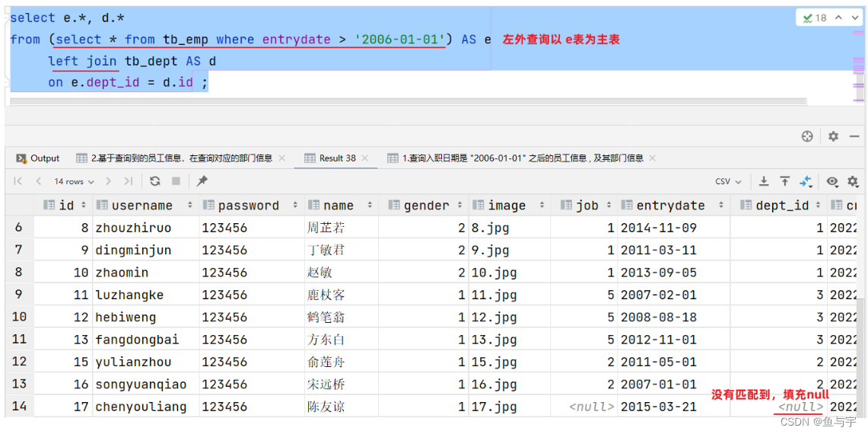The image size is (868, 434).
Task: Select row number 6 in the grid
Action: point(19,228)
